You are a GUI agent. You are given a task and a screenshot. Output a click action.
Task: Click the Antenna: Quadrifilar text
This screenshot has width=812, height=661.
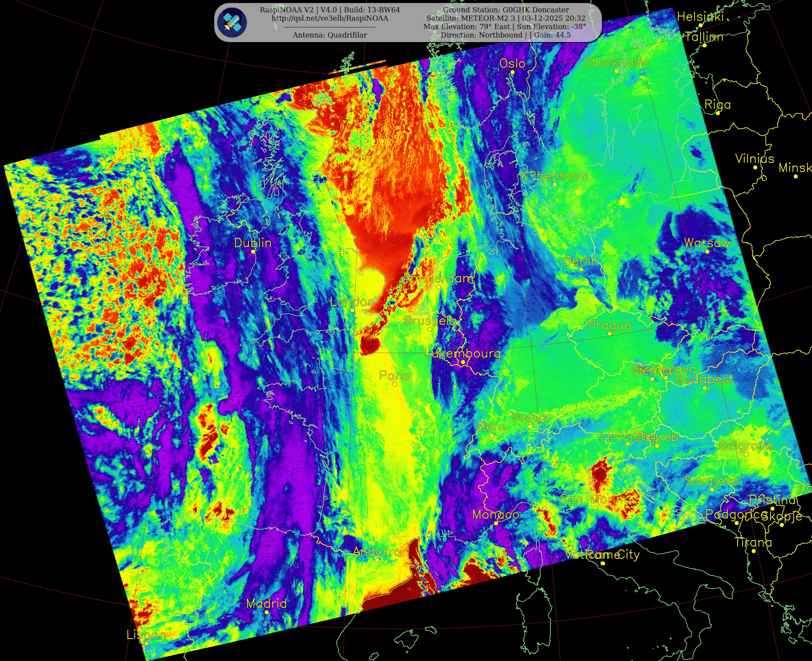[x=330, y=35]
